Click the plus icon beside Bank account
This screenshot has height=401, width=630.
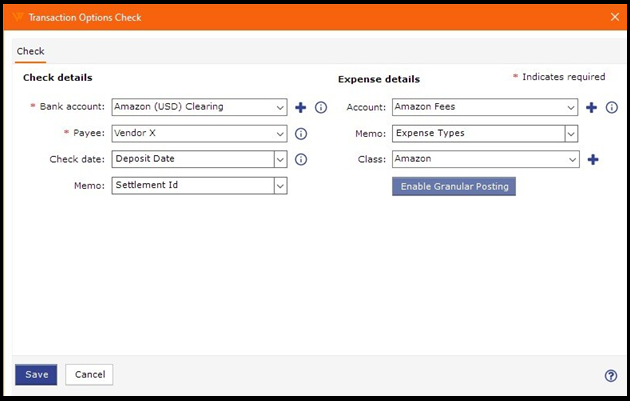tap(300, 107)
